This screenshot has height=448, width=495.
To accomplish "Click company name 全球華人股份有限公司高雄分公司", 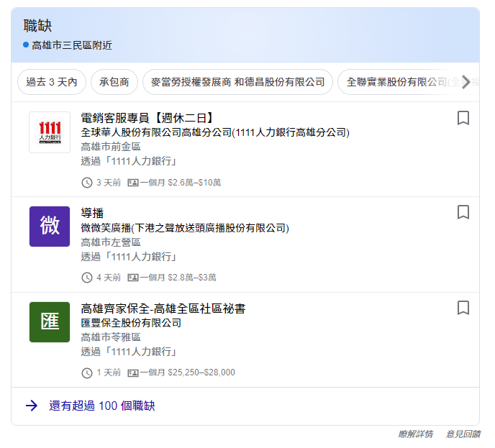I will point(215,132).
